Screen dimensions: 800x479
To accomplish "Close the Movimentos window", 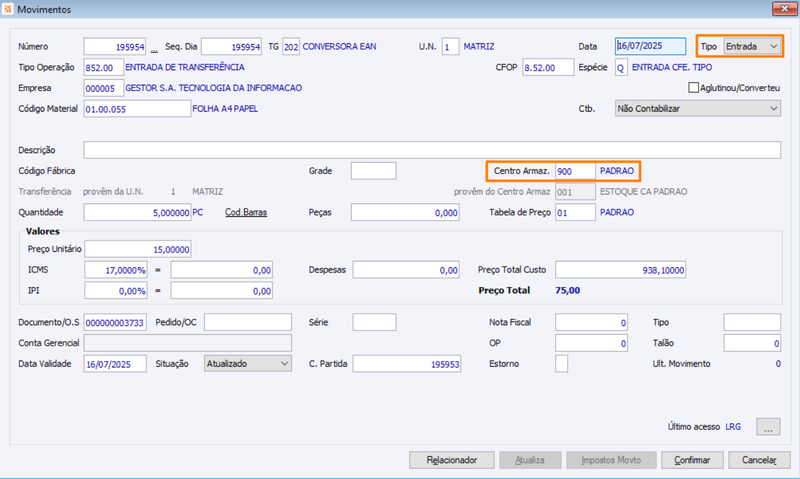I will pyautogui.click(x=785, y=9).
